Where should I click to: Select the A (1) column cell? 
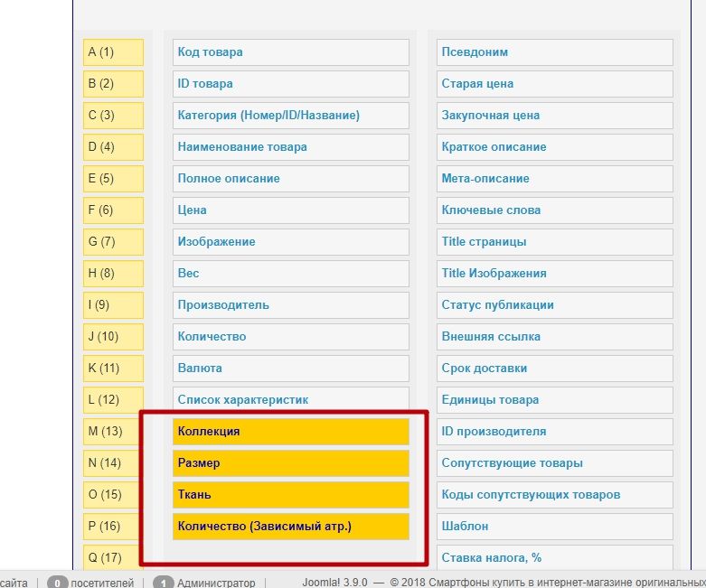113,52
